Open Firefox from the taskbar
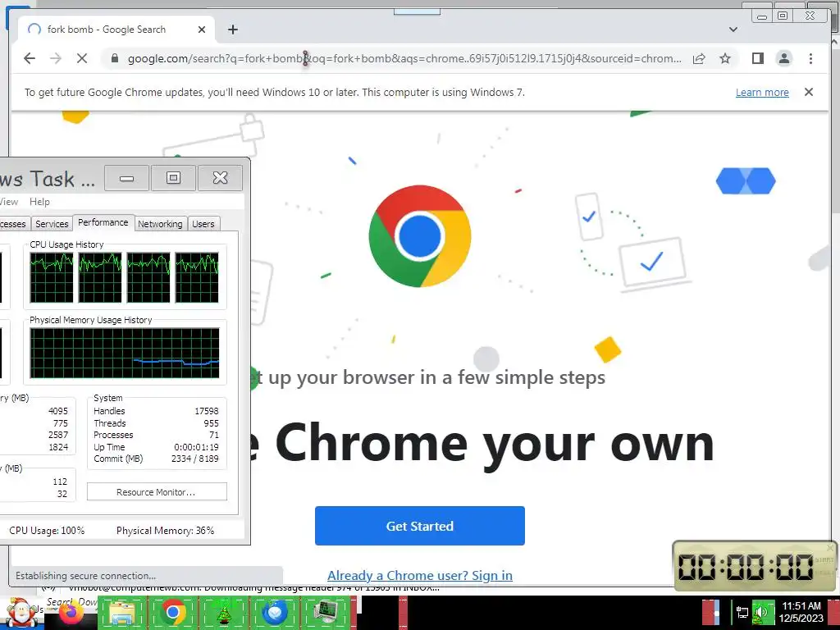This screenshot has width=840, height=630. coord(72,613)
